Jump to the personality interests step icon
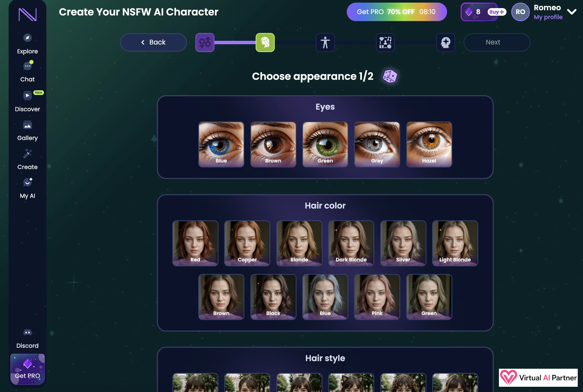Image resolution: width=583 pixels, height=392 pixels. click(x=386, y=42)
